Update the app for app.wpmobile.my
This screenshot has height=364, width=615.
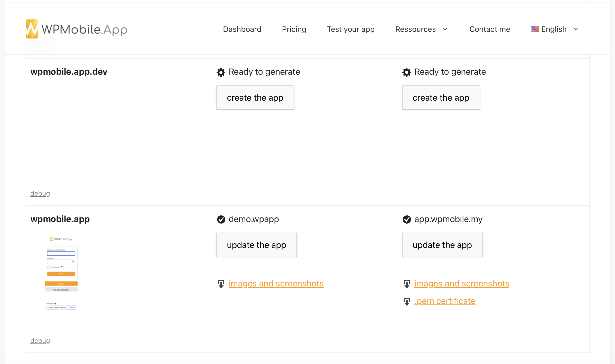(442, 245)
